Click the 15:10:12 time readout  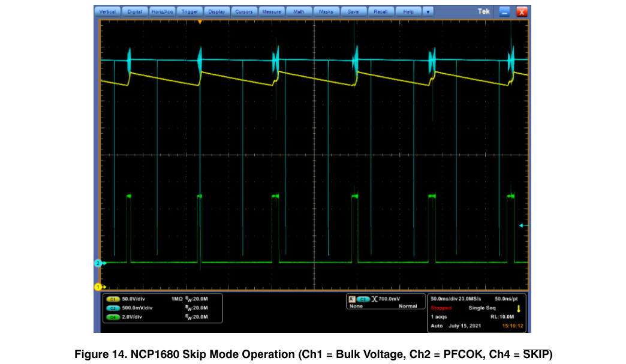(512, 326)
